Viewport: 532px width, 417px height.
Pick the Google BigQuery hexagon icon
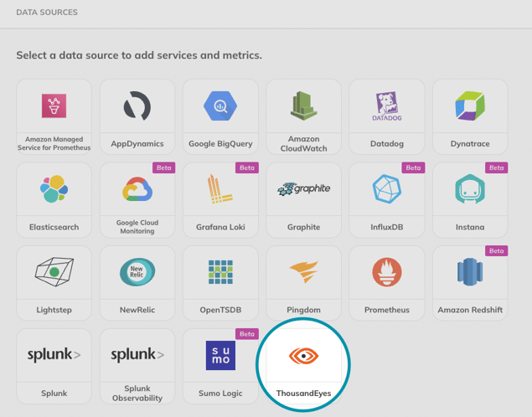click(220, 106)
